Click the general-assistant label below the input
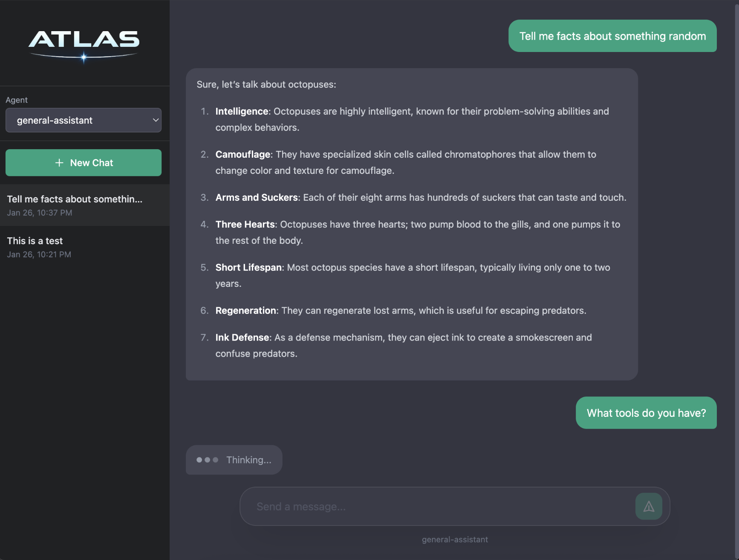Viewport: 739px width, 560px height. tap(454, 539)
